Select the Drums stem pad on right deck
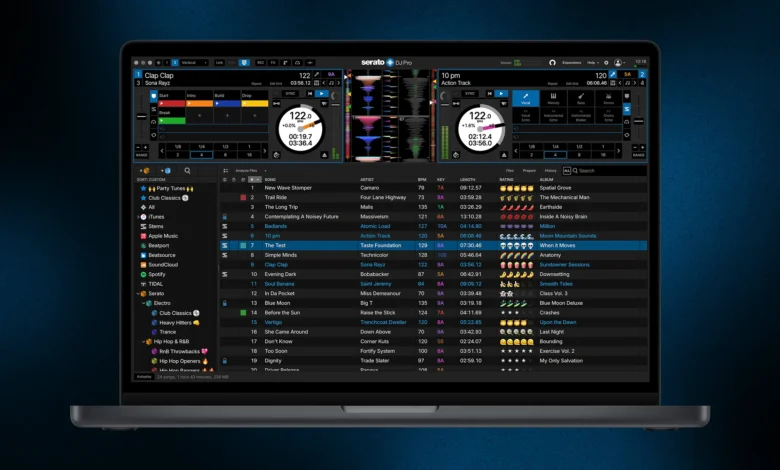 (x=608, y=98)
